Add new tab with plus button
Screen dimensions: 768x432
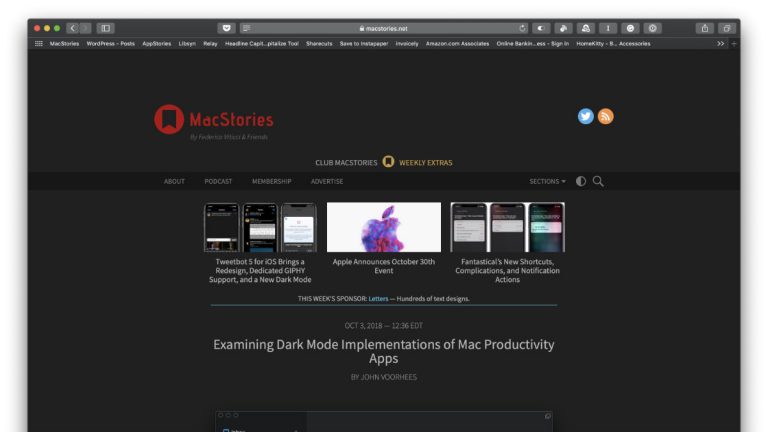734,44
